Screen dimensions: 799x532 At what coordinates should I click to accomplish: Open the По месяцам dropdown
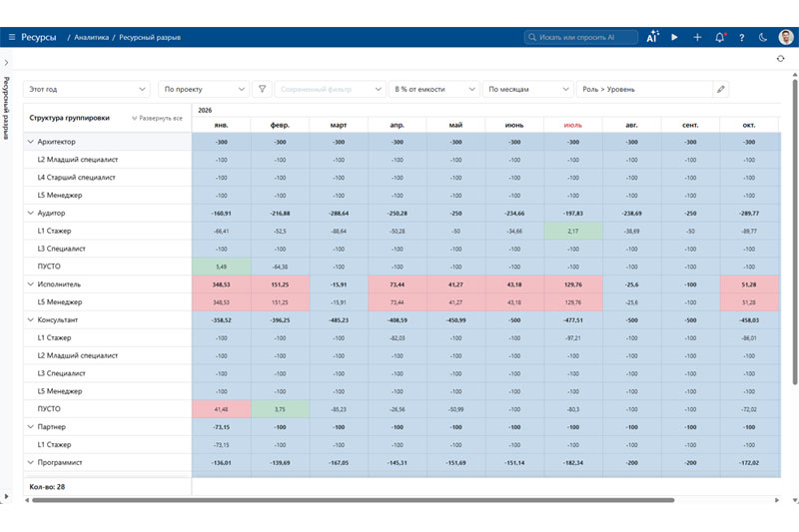coord(528,89)
